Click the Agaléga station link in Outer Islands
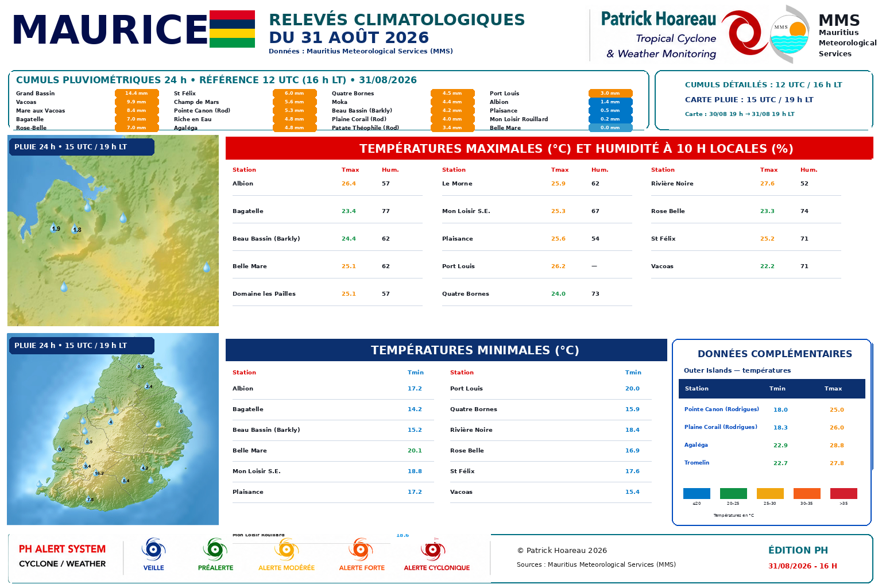882x588 pixels. tap(696, 445)
